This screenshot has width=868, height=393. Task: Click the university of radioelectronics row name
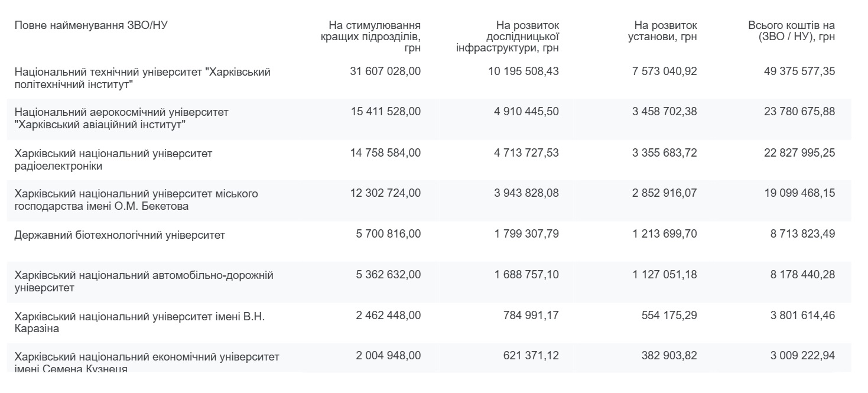tap(113, 160)
